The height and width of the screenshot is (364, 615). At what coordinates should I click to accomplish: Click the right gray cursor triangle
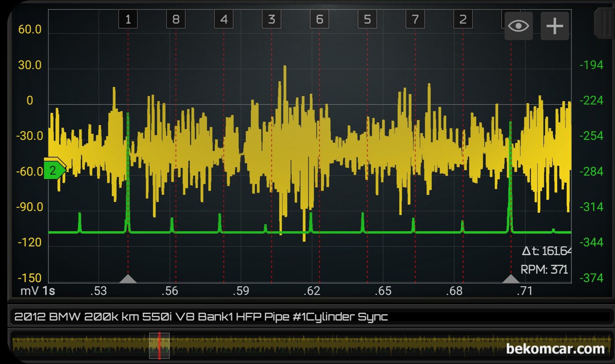pos(511,279)
